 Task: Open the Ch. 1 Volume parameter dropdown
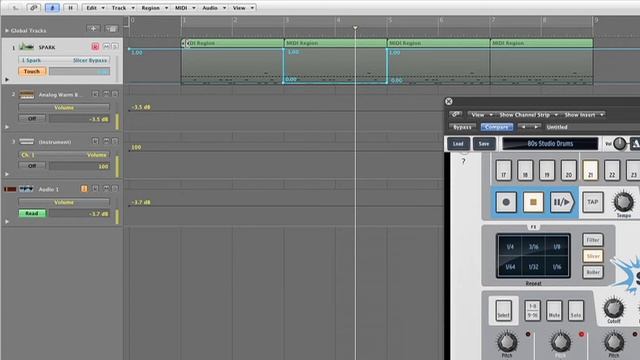coord(64,155)
